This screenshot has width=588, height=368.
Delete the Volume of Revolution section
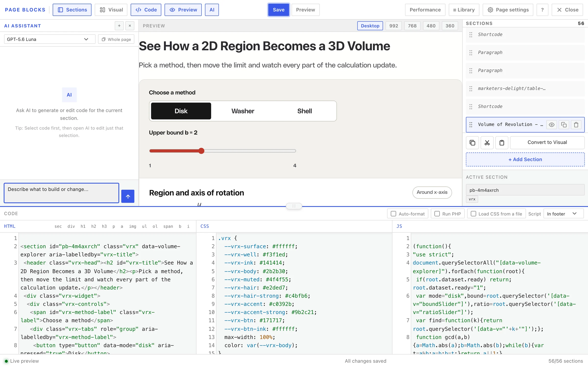(x=576, y=125)
